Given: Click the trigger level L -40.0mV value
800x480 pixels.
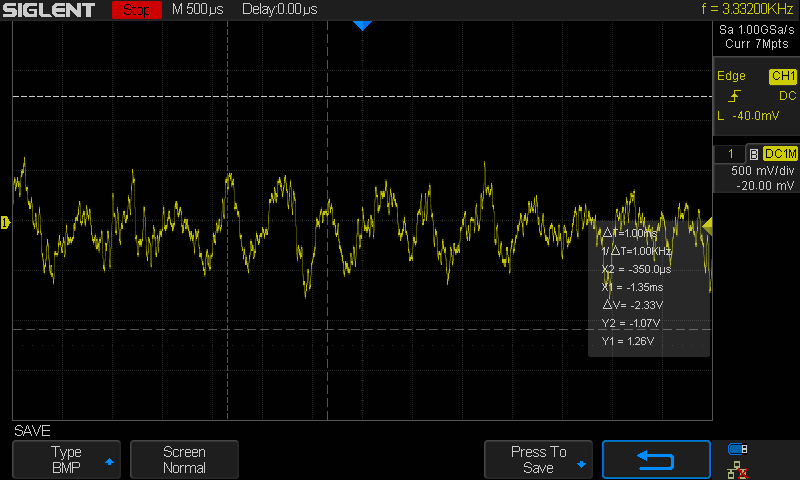Looking at the screenshot, I should coord(748,116).
